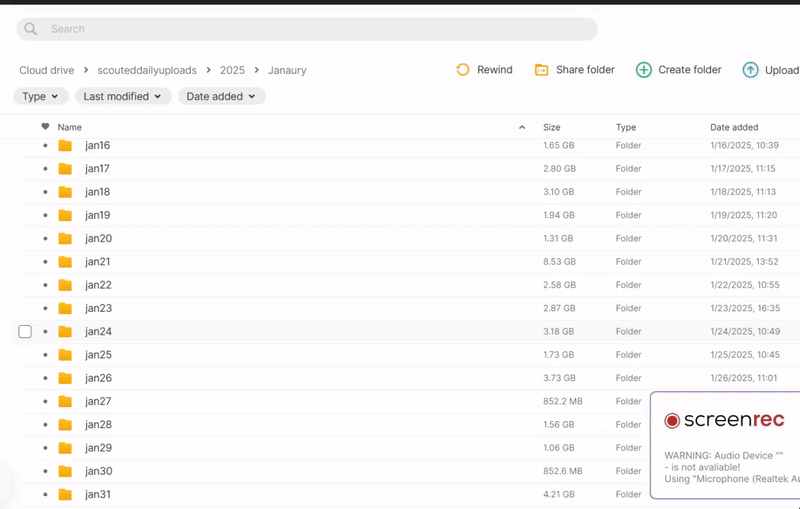The width and height of the screenshot is (800, 509).
Task: Click the favorite heart column icon
Action: pyautogui.click(x=45, y=127)
